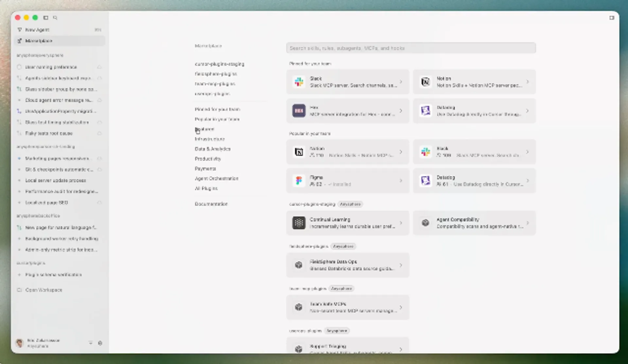
Task: Click the filter icon beside user profile
Action: coord(91,343)
